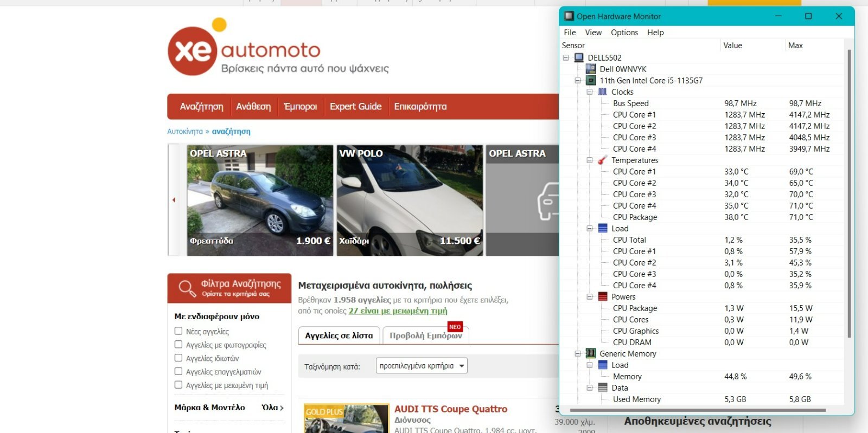Screen dimensions: 868x433
Task: Open the Help menu
Action: click(655, 33)
